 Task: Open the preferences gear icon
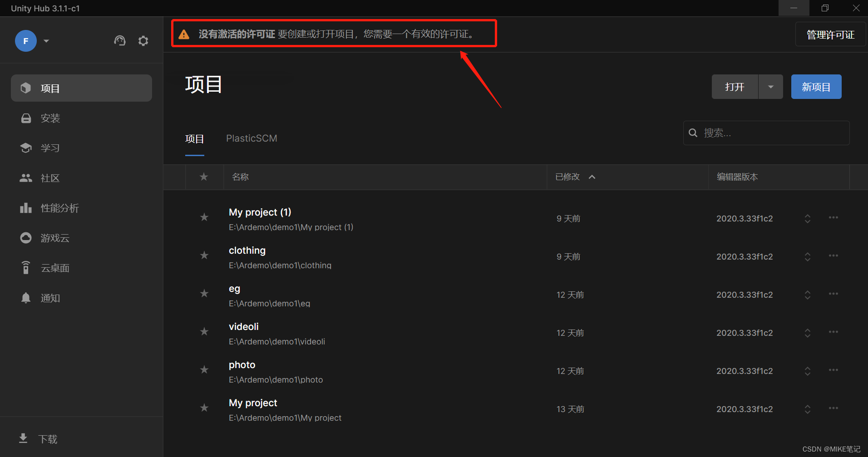pos(143,41)
